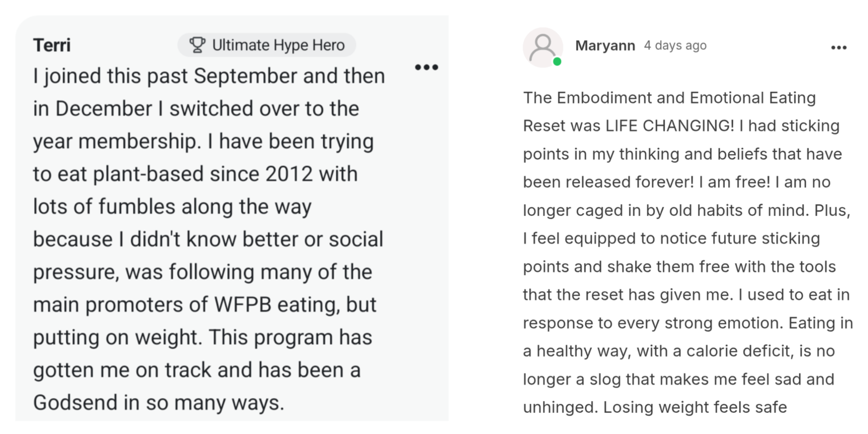Click the "Ultimate Hype Hero" badge label

[x=278, y=45]
